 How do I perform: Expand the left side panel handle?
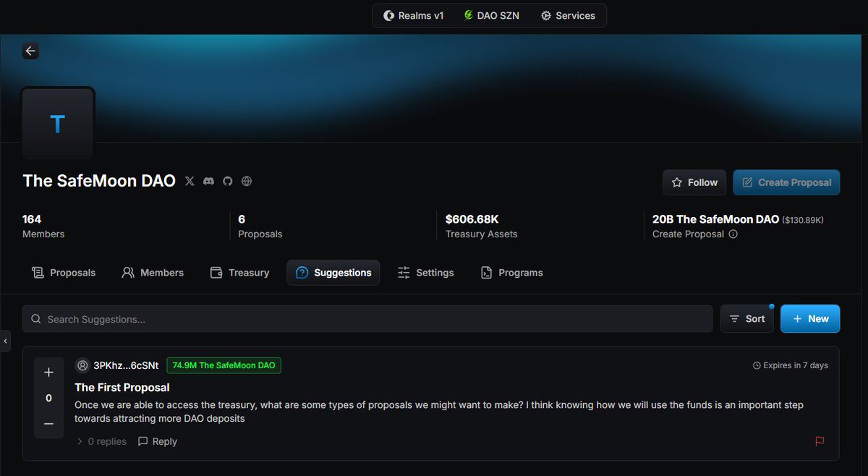[x=5, y=341]
